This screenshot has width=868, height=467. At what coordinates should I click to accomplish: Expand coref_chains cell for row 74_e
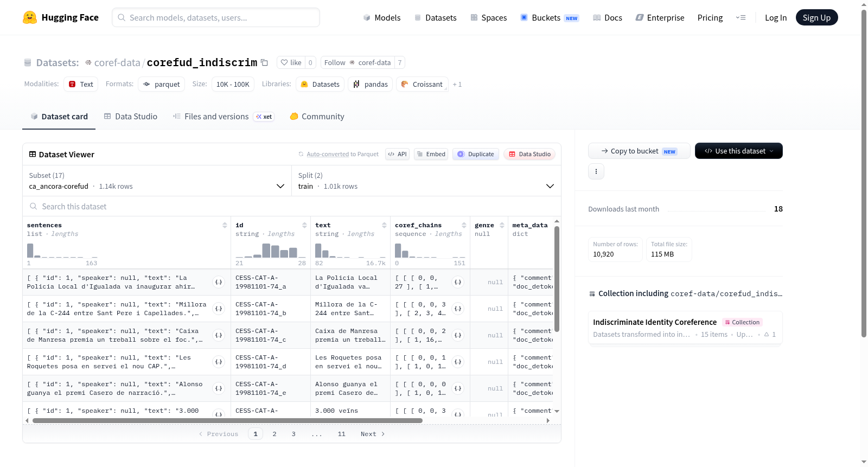(458, 388)
